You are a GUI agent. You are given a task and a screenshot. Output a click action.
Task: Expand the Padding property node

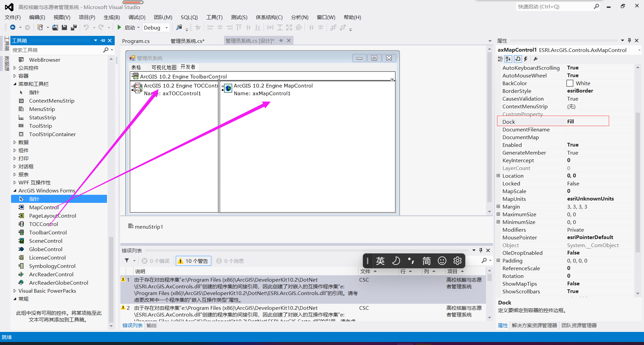click(x=498, y=261)
